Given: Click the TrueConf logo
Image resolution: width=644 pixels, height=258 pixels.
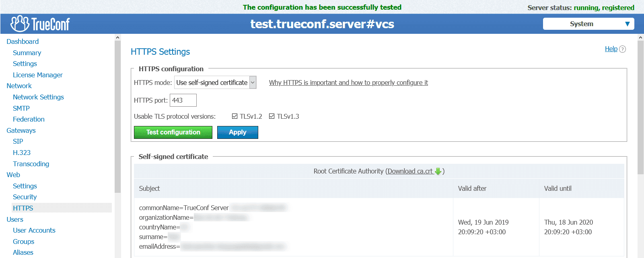Looking at the screenshot, I should click(x=40, y=24).
